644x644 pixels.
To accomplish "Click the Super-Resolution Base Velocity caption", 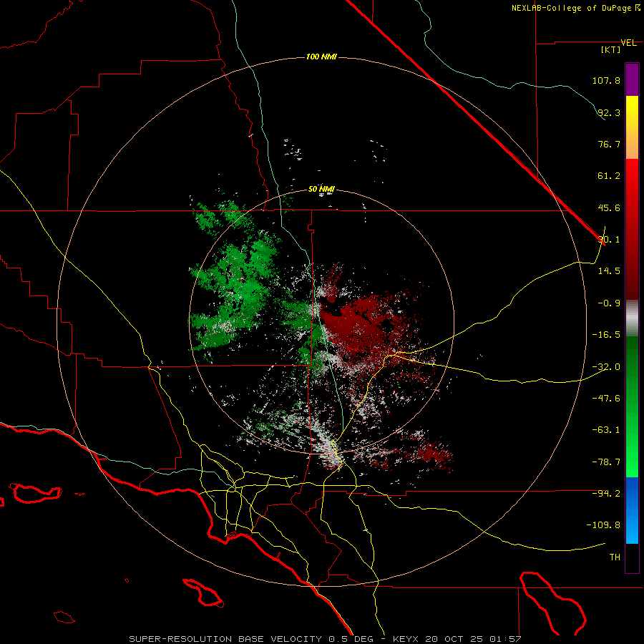I will point(325,639).
